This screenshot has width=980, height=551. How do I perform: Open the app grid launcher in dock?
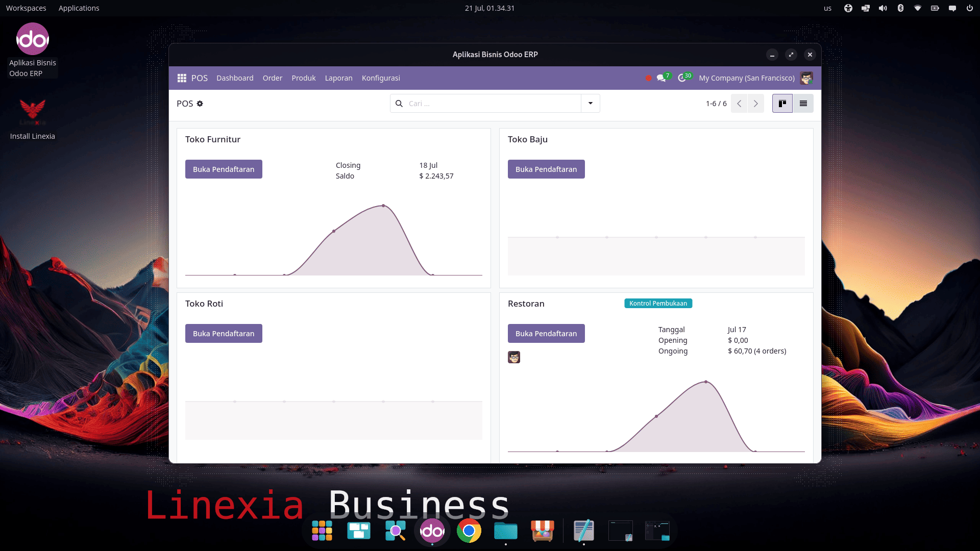pyautogui.click(x=322, y=531)
